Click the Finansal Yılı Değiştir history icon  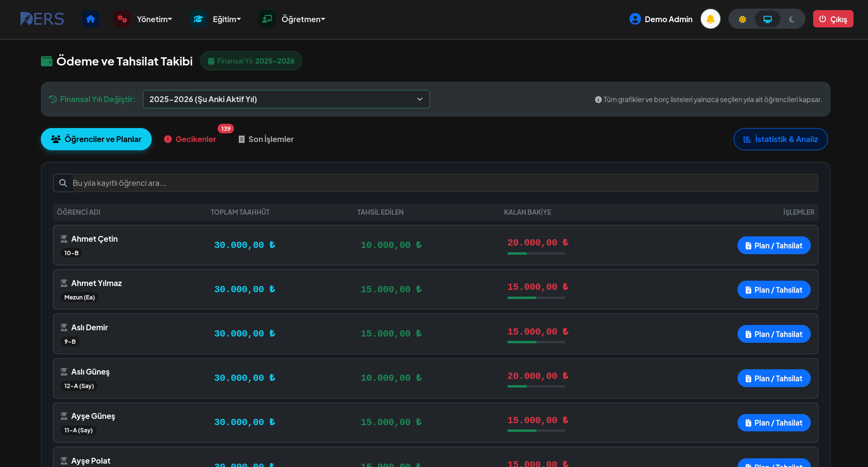click(53, 99)
